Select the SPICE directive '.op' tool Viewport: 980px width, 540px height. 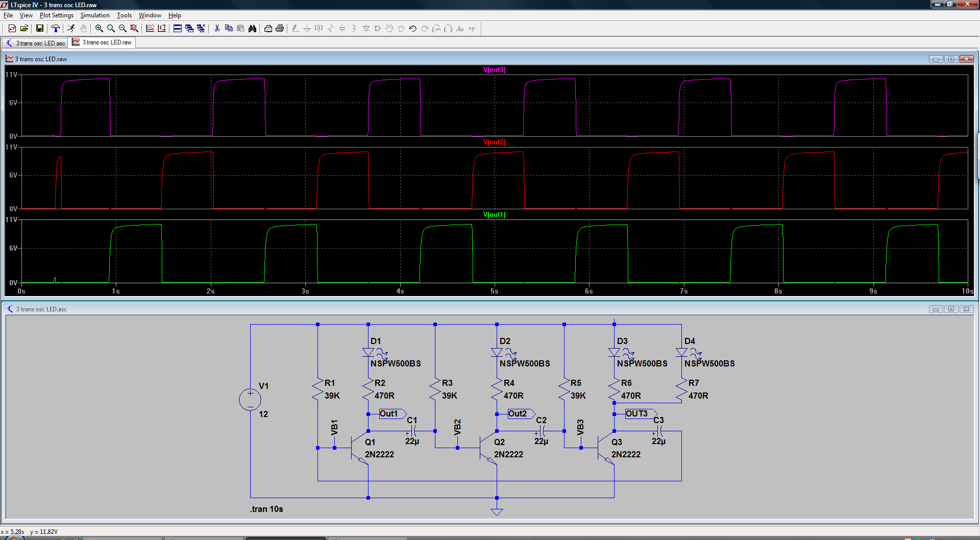click(472, 29)
